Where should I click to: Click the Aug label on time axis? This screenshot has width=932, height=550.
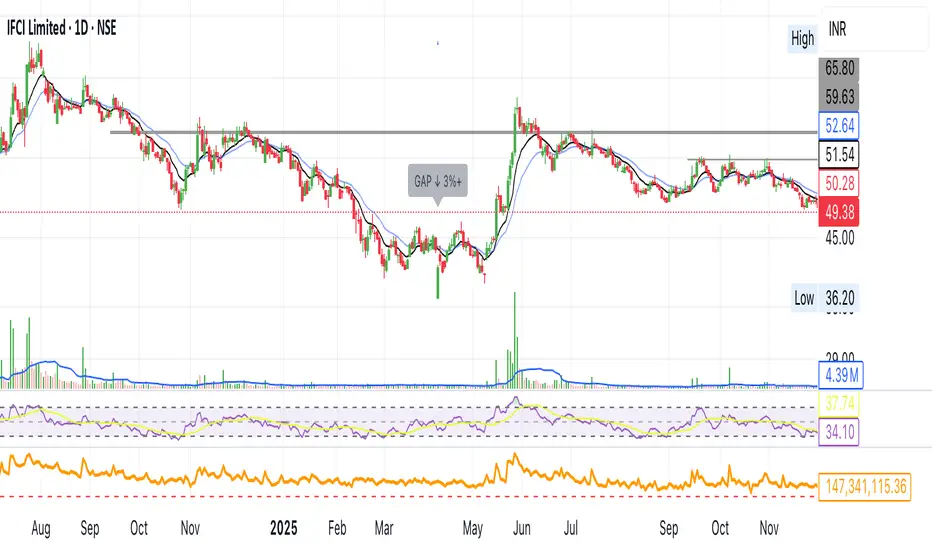tap(41, 528)
